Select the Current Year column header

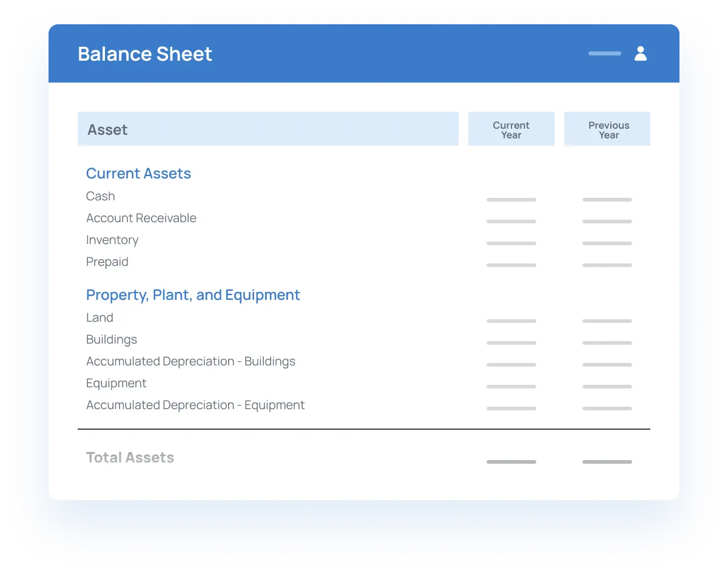pyautogui.click(x=511, y=129)
